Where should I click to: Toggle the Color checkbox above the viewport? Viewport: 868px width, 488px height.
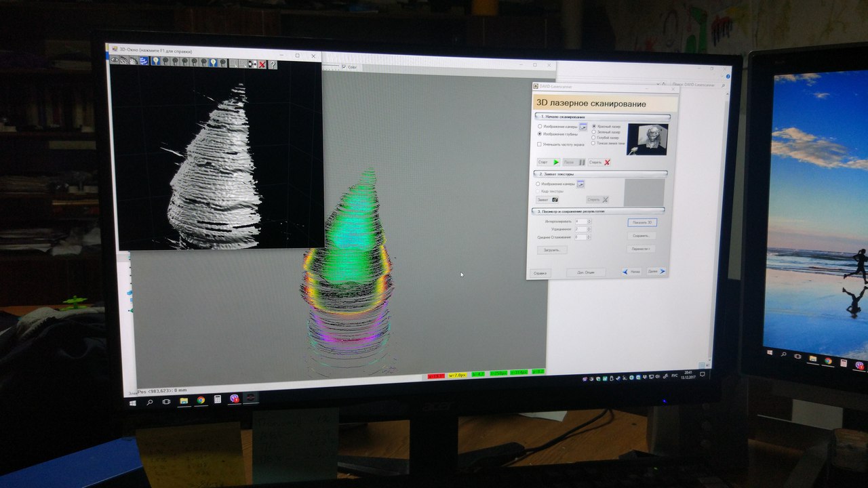344,67
